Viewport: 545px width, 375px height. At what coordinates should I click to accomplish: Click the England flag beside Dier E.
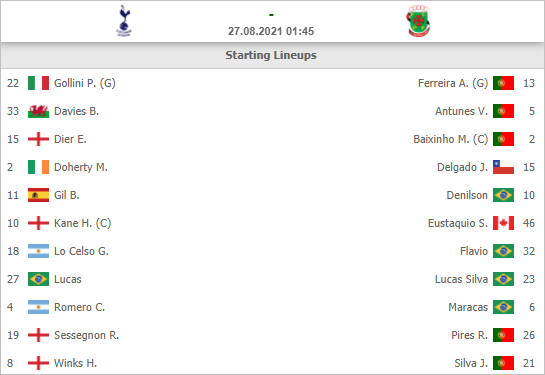tap(38, 139)
